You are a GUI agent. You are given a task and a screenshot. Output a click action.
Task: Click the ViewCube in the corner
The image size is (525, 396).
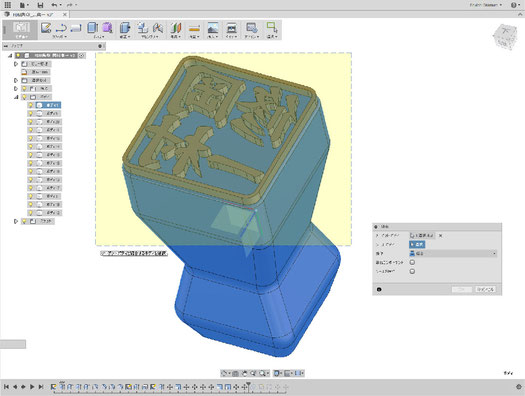pyautogui.click(x=505, y=36)
